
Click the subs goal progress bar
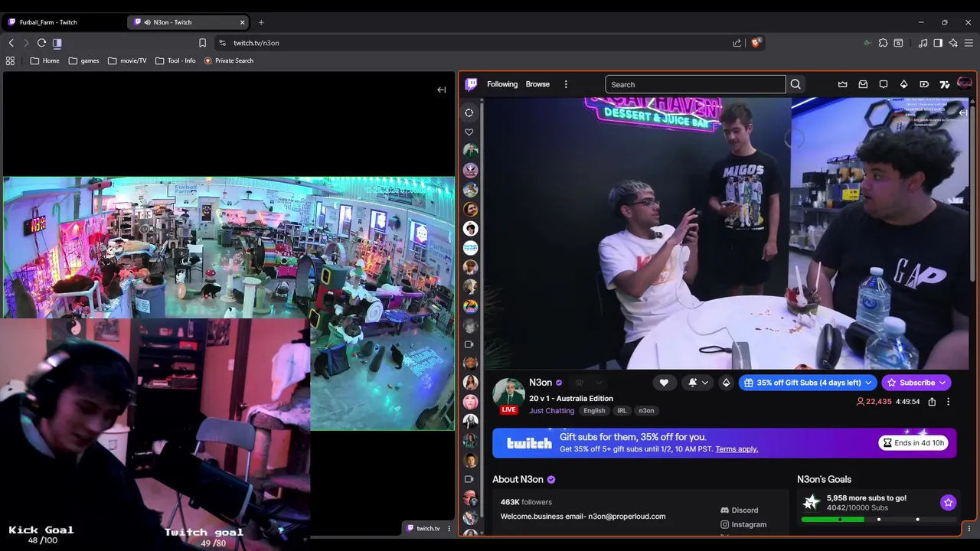click(x=878, y=520)
